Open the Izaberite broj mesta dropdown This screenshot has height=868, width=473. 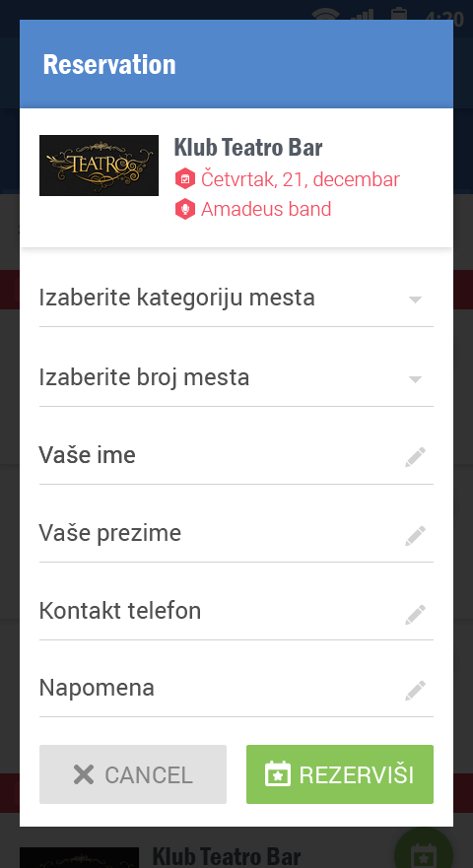point(236,378)
